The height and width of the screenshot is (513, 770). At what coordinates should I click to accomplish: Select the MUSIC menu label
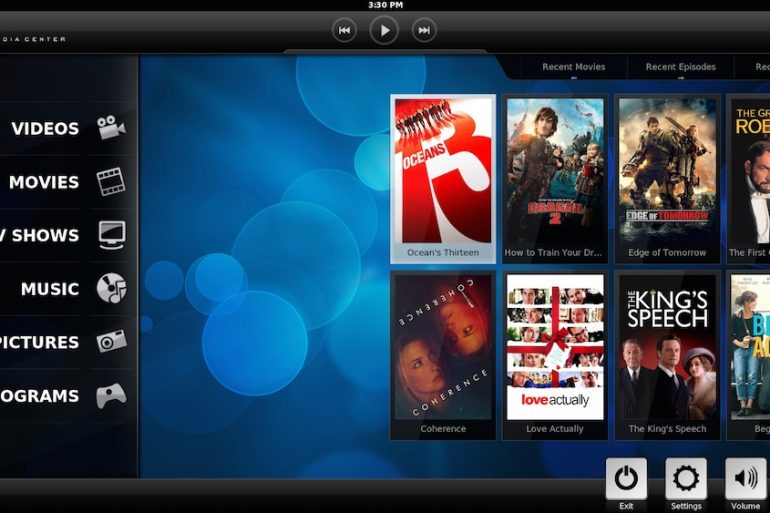50,289
